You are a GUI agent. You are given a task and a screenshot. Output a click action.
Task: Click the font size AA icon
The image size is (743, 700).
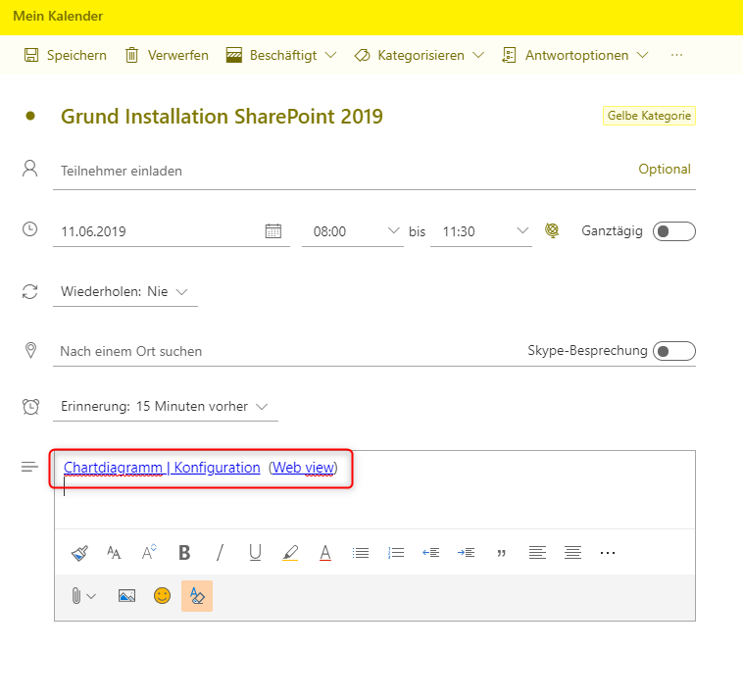tap(114, 553)
